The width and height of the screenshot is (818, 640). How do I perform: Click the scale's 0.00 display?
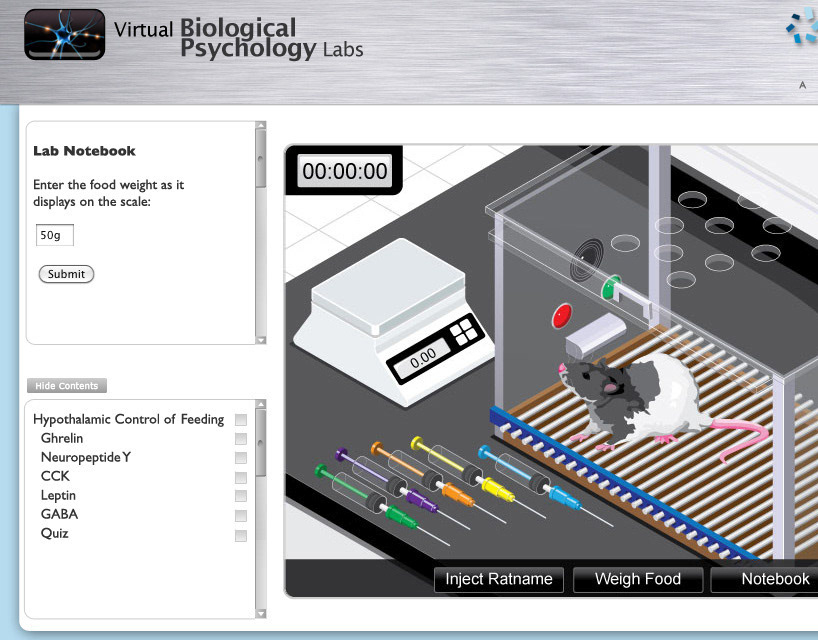point(422,358)
